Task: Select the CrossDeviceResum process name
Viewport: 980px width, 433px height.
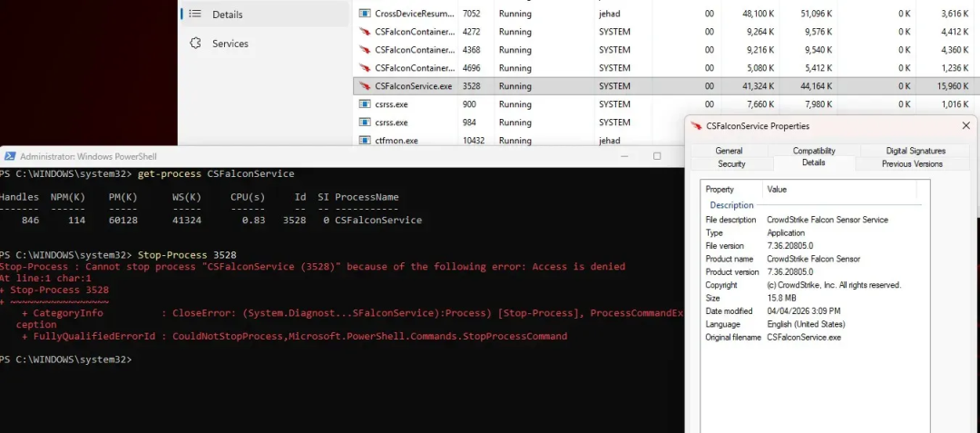Action: tap(415, 13)
